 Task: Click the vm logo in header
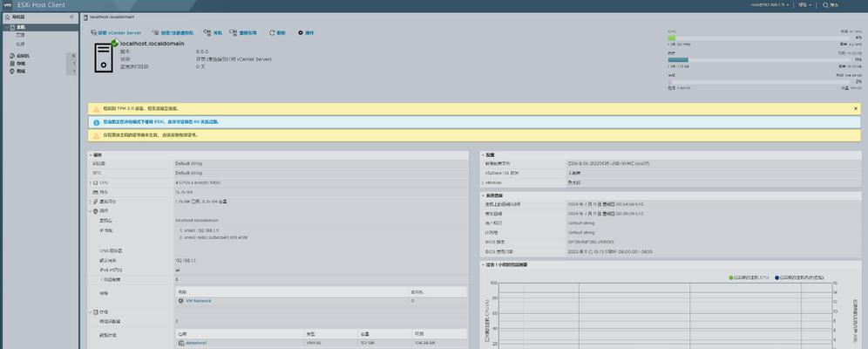tap(8, 5)
